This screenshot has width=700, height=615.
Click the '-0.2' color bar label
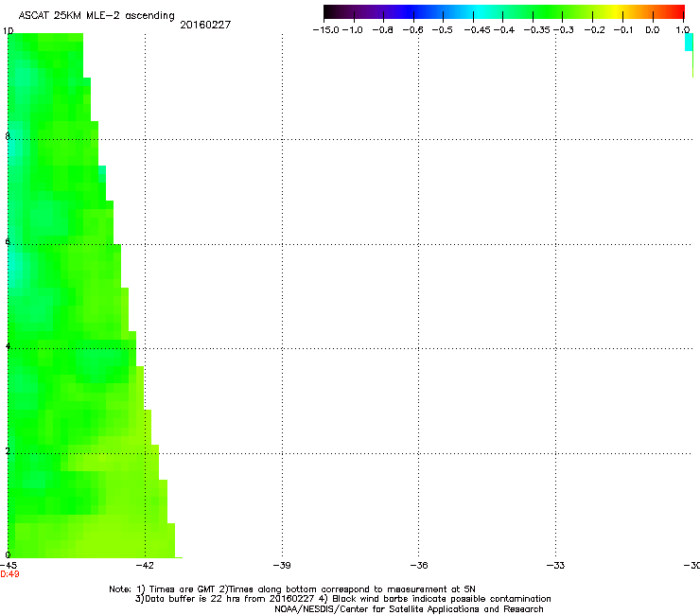point(595,30)
